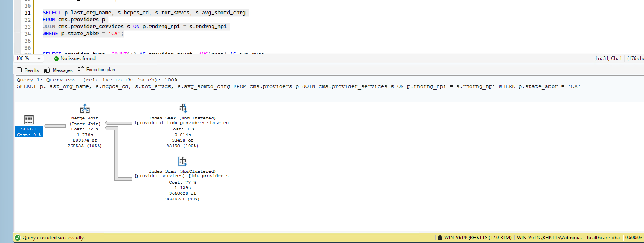Click 'Cost: 1 %' under Index Seek
This screenshot has width=644, height=243.
182,129
